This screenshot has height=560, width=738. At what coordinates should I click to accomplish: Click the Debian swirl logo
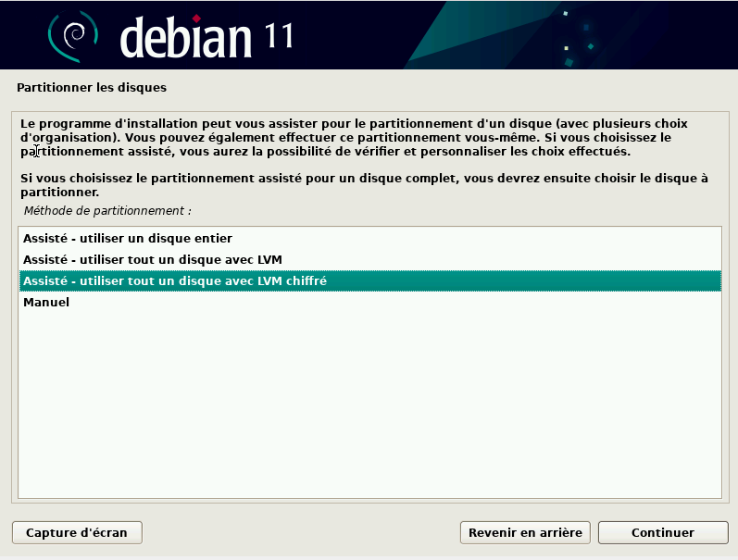[x=72, y=35]
